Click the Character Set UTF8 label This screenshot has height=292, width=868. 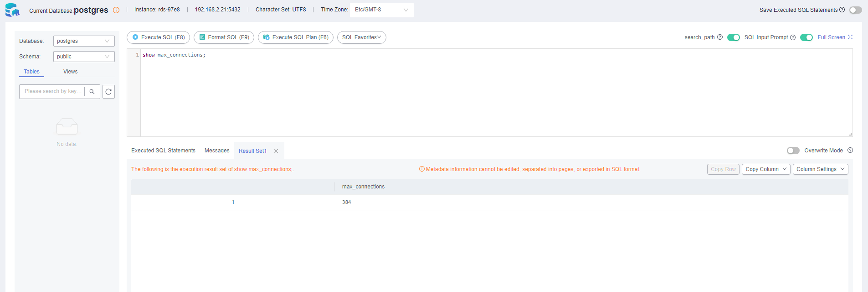click(x=281, y=10)
